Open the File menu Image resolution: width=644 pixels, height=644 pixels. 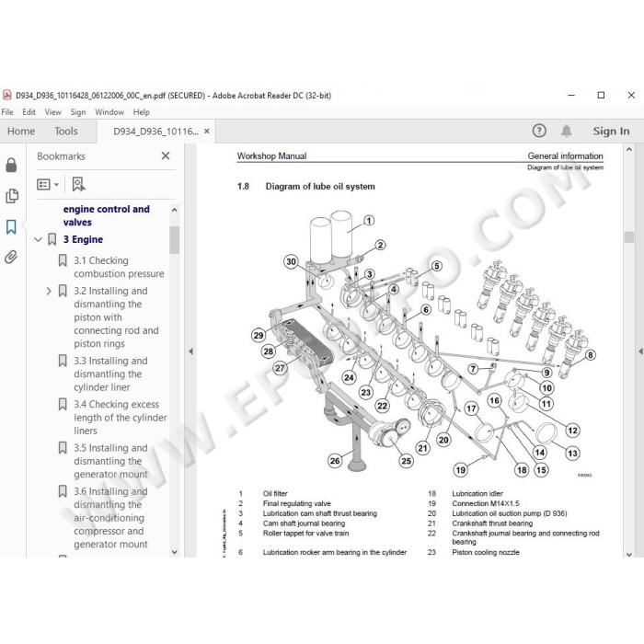tap(7, 112)
